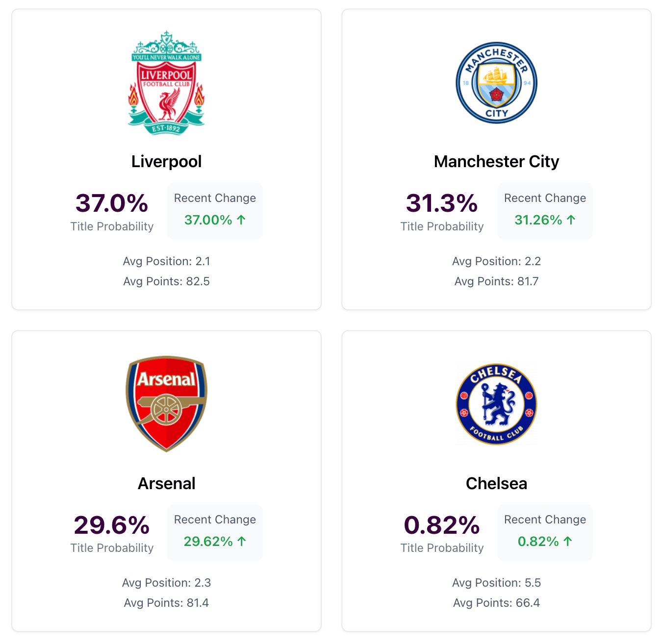
Task: Select the Arsenal team name heading
Action: pos(166,483)
